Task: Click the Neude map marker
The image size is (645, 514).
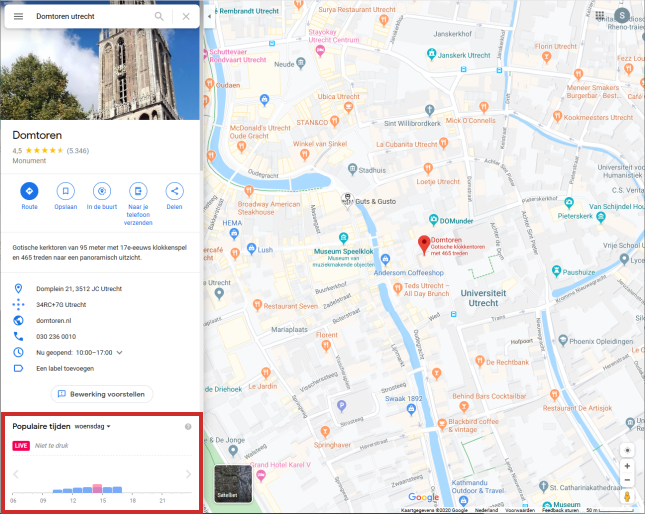Action: coord(301,63)
